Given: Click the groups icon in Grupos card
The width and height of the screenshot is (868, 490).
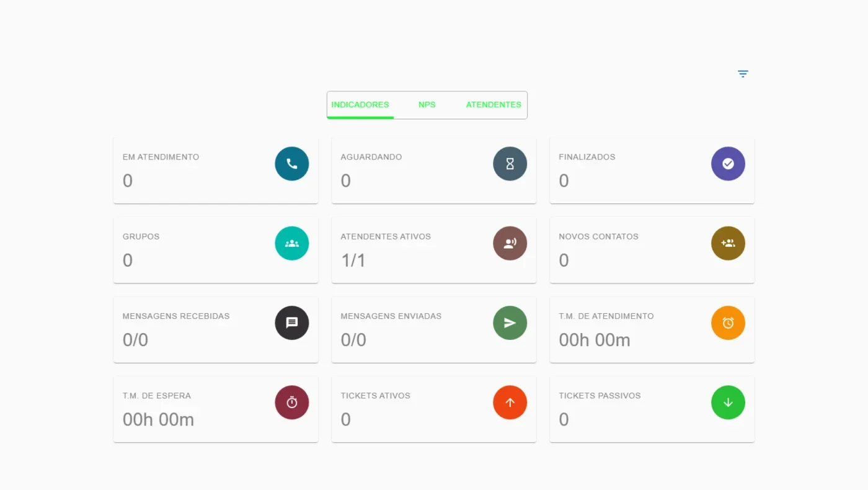Looking at the screenshot, I should [x=292, y=243].
